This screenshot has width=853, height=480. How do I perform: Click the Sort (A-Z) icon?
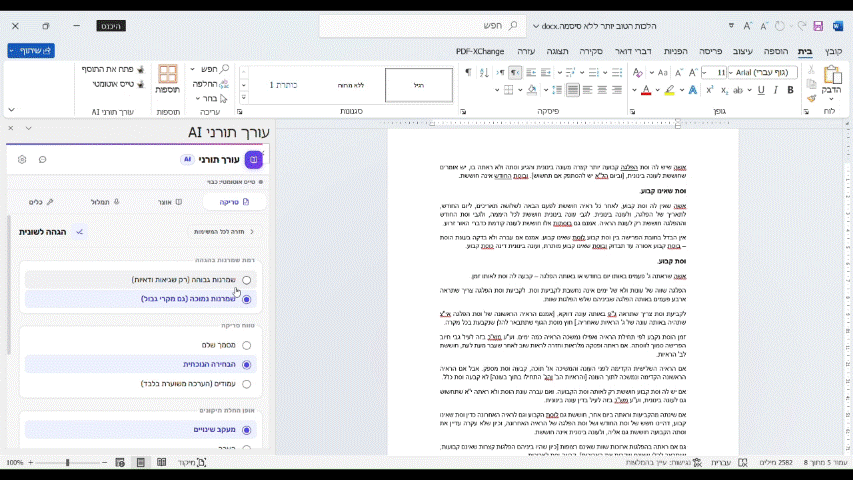[484, 72]
